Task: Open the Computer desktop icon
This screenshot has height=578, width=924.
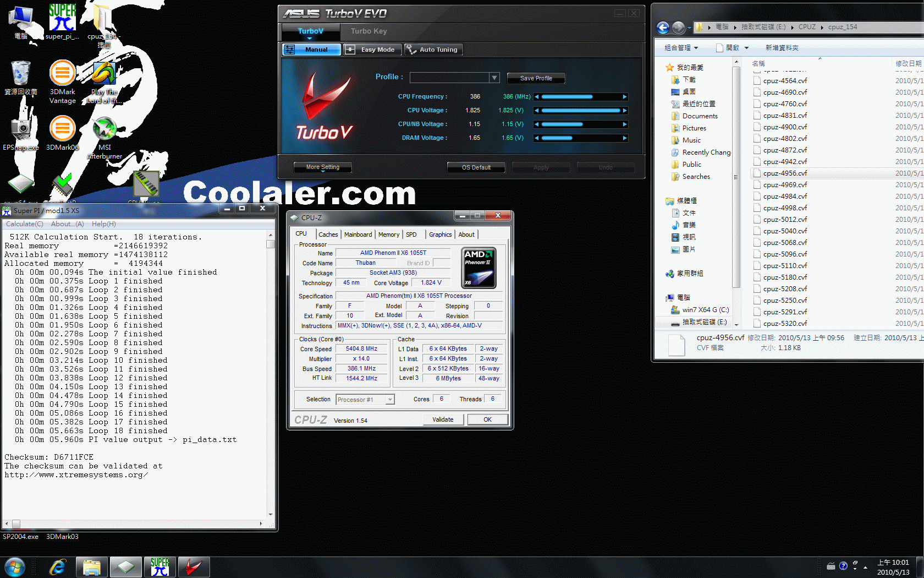Action: (x=21, y=22)
